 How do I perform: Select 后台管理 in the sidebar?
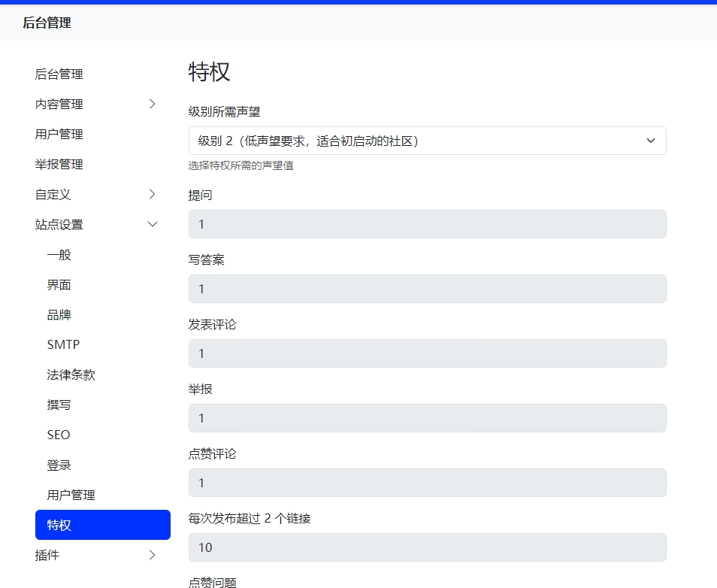(102, 74)
